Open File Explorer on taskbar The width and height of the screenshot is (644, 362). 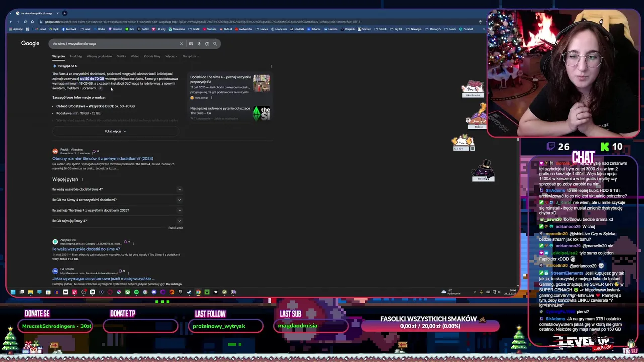coord(31,292)
